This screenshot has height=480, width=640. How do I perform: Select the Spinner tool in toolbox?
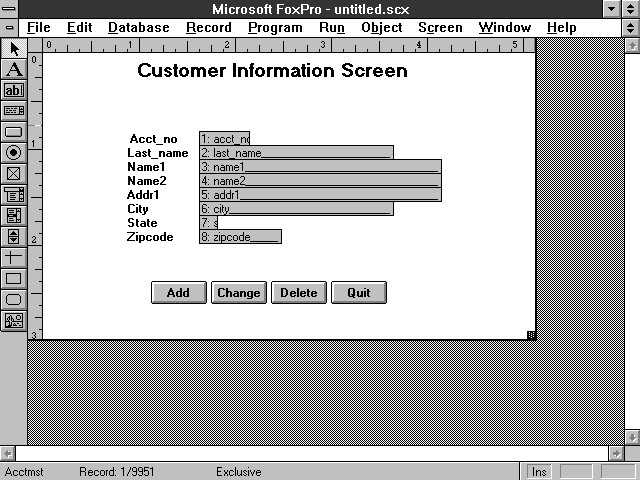tap(14, 236)
